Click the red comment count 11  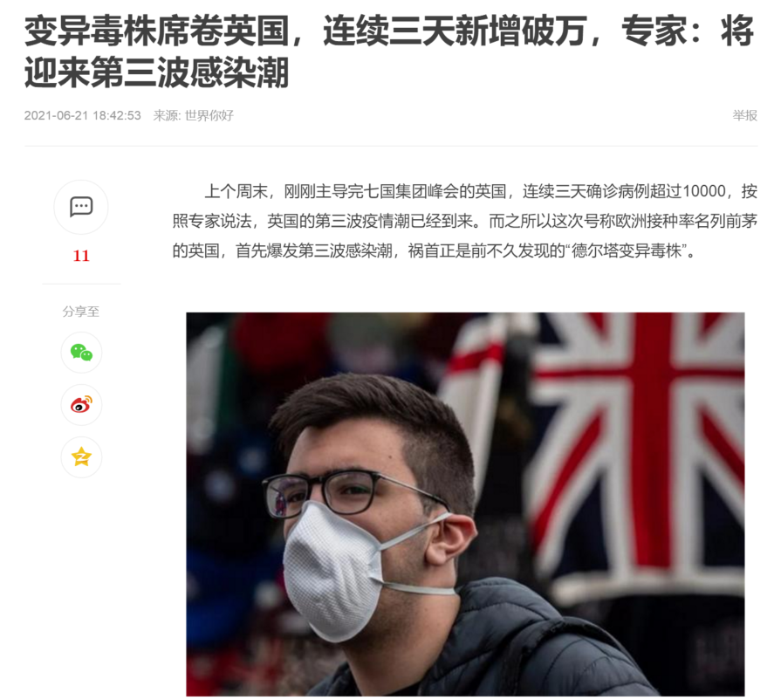coord(81,256)
